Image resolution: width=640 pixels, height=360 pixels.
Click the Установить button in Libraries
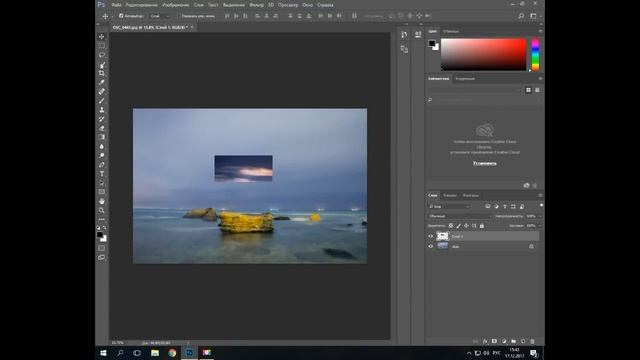click(484, 163)
